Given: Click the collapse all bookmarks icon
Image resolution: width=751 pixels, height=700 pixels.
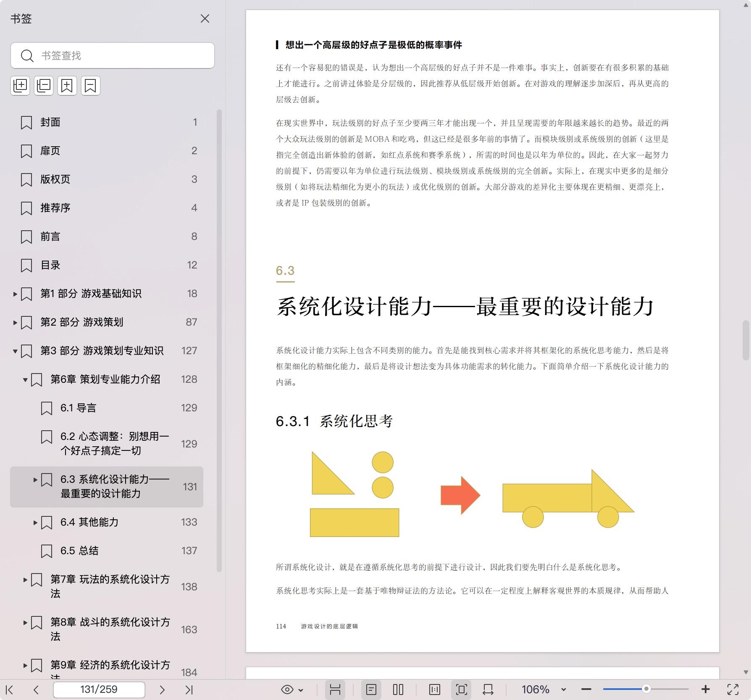Looking at the screenshot, I should pyautogui.click(x=44, y=86).
